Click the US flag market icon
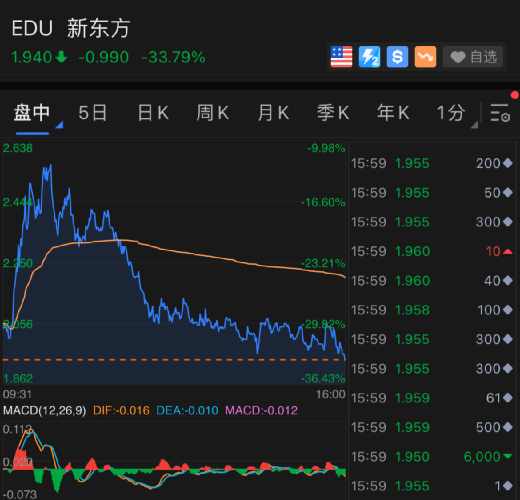520x500 pixels. coord(341,57)
